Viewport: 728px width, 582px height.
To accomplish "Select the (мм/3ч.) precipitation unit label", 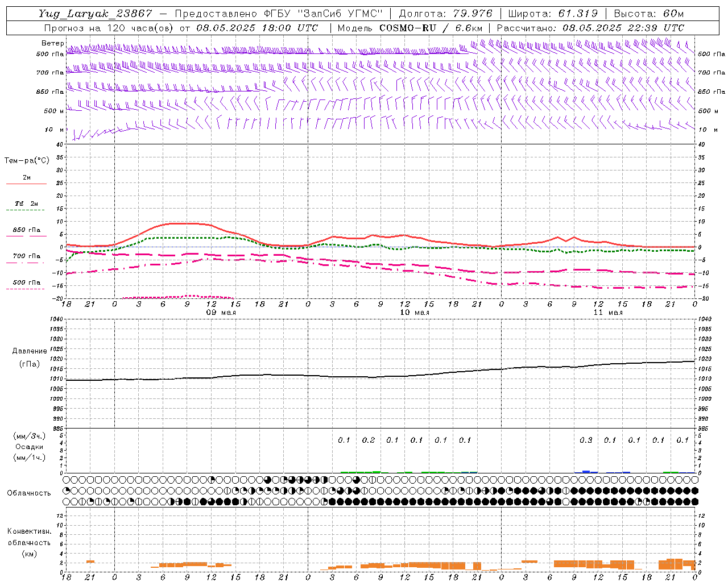I will click(x=30, y=436).
